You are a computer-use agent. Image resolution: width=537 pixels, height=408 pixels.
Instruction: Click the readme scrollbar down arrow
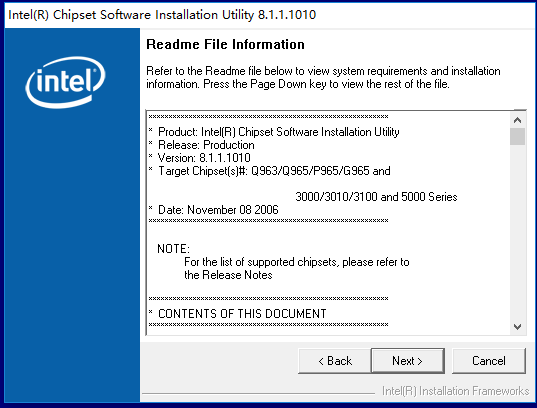[517, 326]
